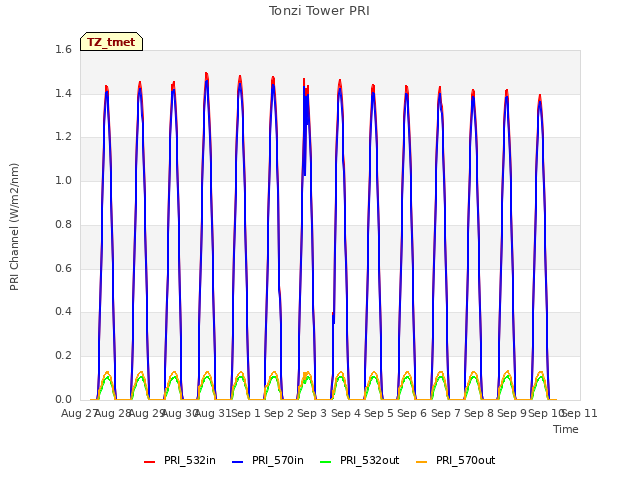
Task: Click the Sep 2 x-axis tick label
Action: 279,413
